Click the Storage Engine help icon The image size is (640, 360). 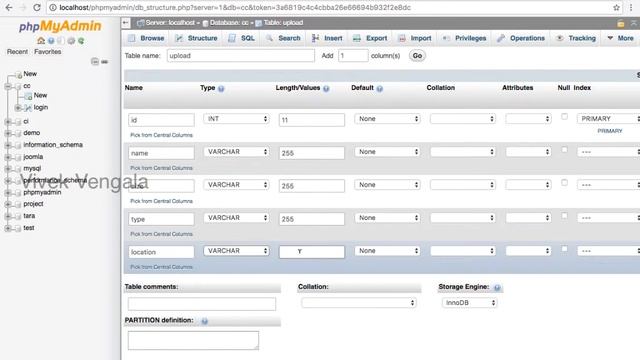pyautogui.click(x=497, y=288)
